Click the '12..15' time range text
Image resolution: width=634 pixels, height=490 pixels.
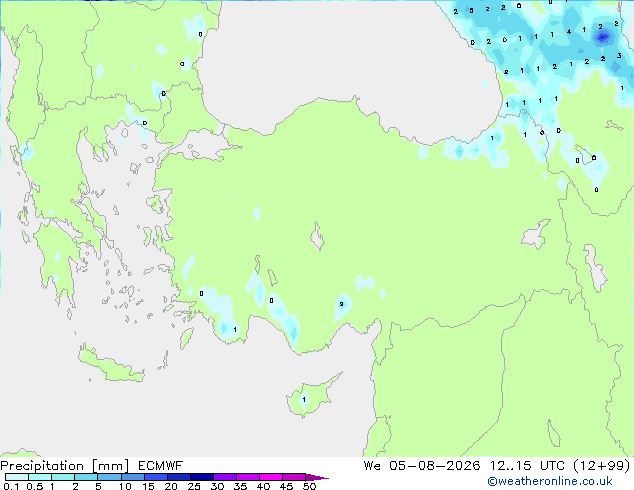511,466
